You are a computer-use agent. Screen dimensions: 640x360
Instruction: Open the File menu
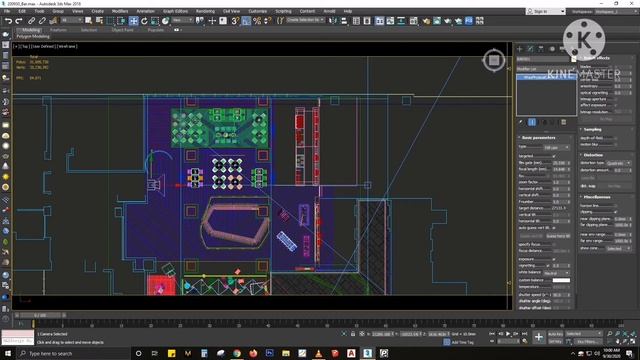click(x=7, y=11)
